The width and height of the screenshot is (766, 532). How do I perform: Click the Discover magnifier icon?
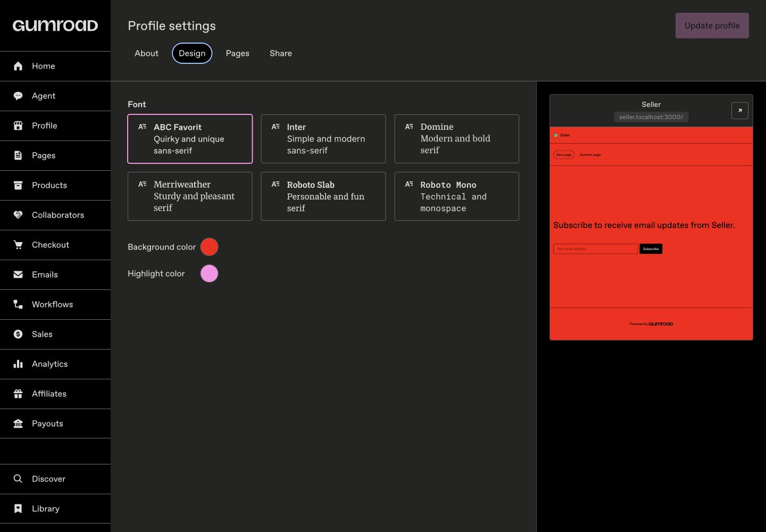coord(18,479)
